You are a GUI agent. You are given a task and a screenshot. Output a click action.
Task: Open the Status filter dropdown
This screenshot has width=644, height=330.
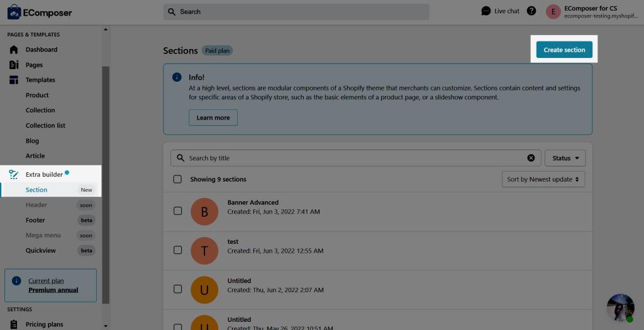tap(565, 158)
